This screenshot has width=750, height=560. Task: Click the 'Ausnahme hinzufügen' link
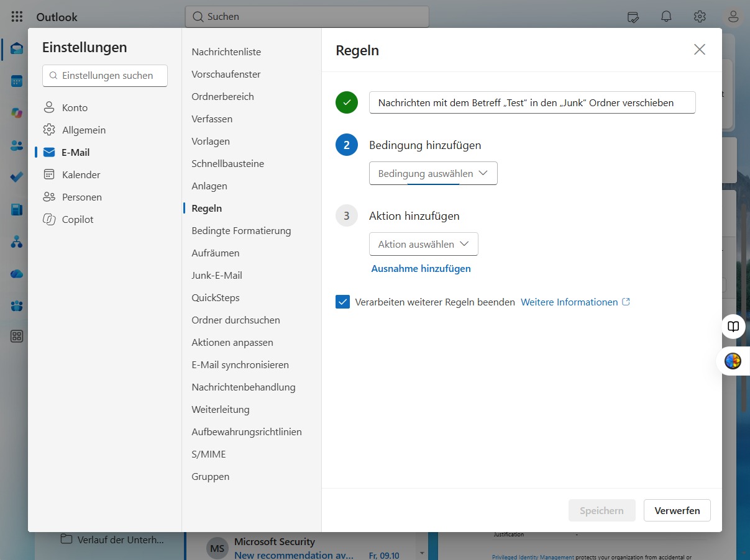click(421, 268)
